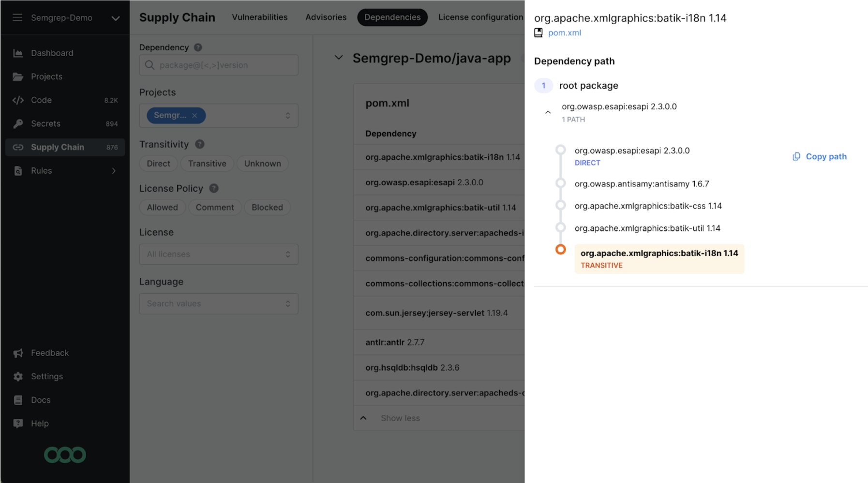Image resolution: width=868 pixels, height=483 pixels.
Task: Open the All licenses dropdown
Action: click(x=219, y=255)
